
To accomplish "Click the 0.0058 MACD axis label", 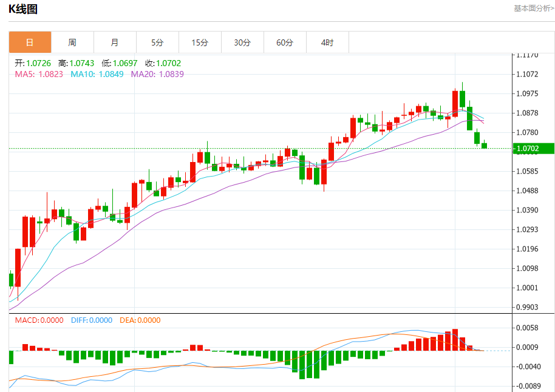I will pos(527,328).
